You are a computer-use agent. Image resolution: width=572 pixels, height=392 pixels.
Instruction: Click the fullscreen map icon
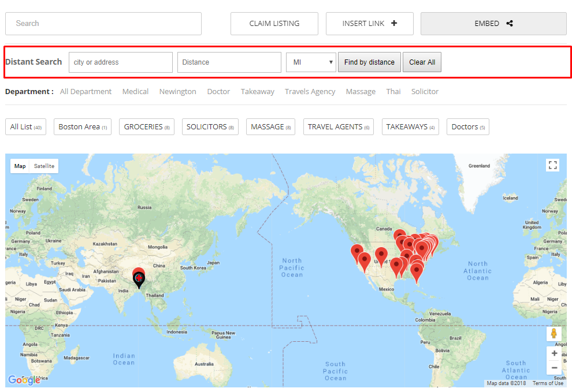coord(553,165)
